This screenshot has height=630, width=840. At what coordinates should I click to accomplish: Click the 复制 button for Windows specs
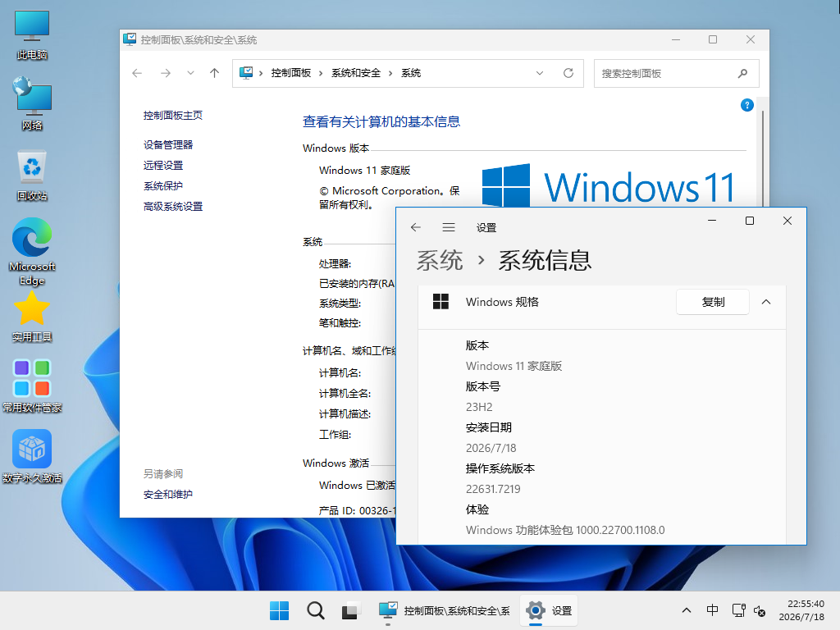click(713, 302)
